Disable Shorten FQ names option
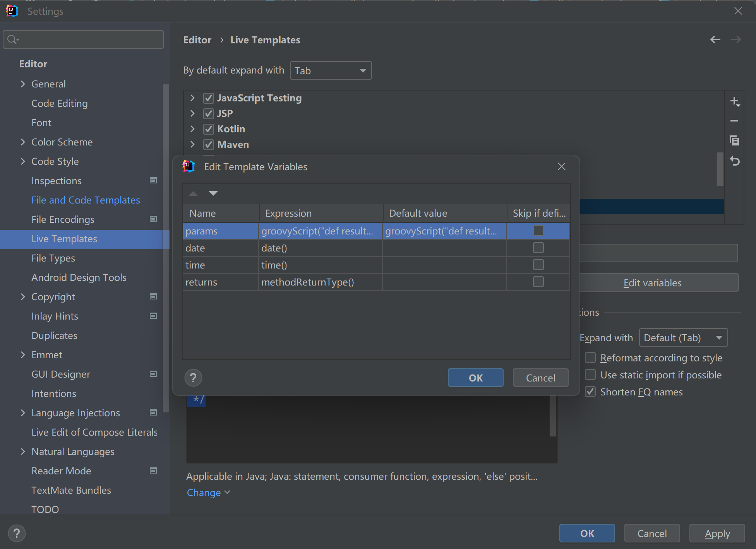The width and height of the screenshot is (756, 549). coord(590,392)
